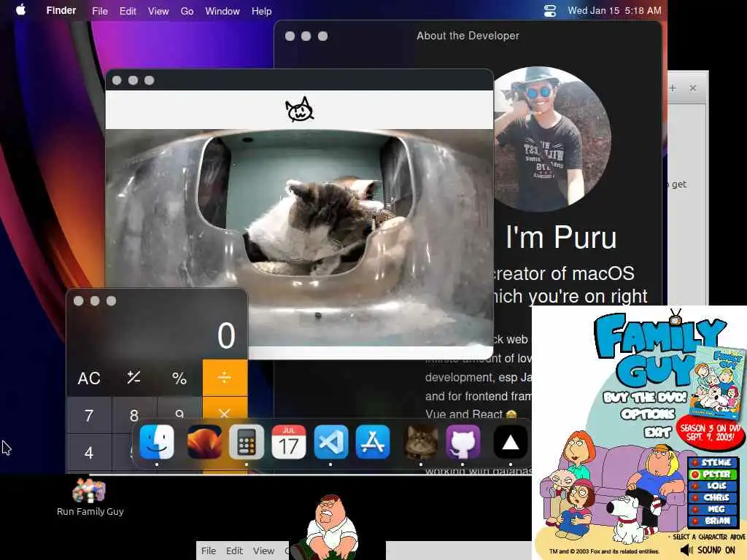Open the Help menu
This screenshot has width=747, height=560.
262,11
